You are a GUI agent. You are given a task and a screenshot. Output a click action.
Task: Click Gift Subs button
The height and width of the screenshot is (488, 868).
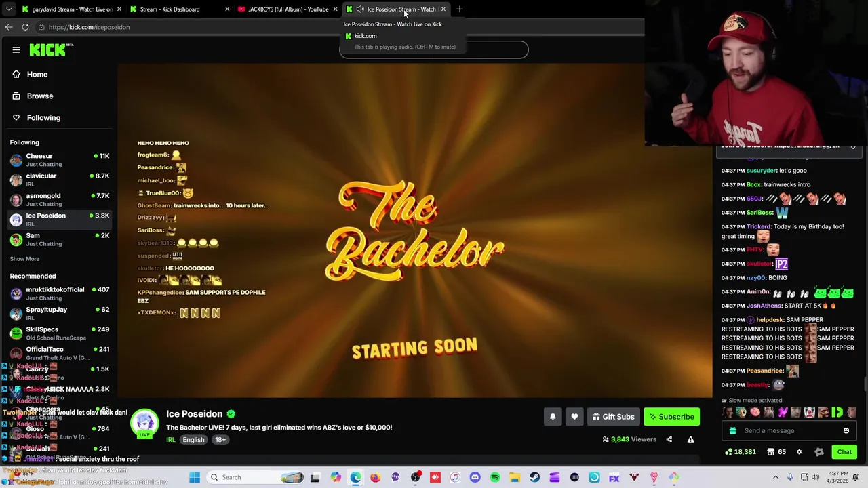[x=613, y=417]
